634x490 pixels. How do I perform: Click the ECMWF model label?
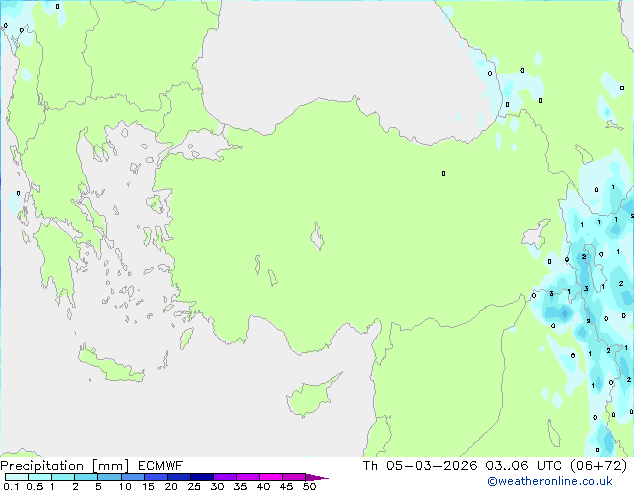pos(161,466)
